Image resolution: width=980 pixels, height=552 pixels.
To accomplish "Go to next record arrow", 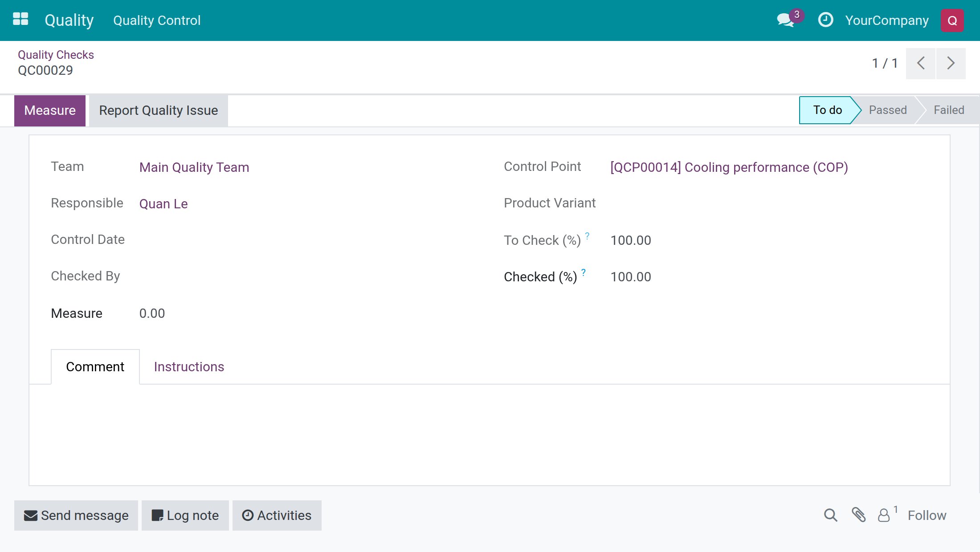I will tap(951, 63).
